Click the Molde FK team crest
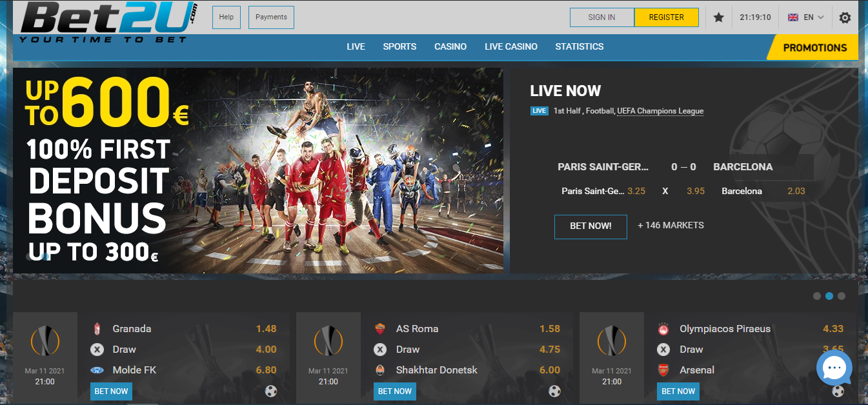Viewport: 868px width, 405px height. coord(97,370)
